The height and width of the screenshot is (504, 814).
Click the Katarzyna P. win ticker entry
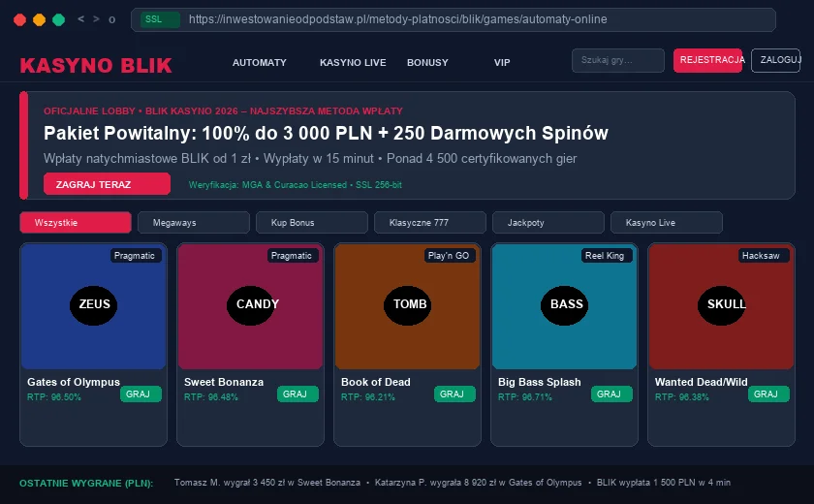pos(478,483)
